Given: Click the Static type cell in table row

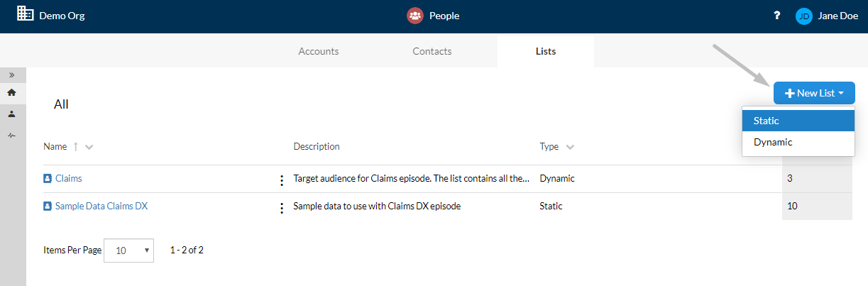Looking at the screenshot, I should tap(551, 207).
